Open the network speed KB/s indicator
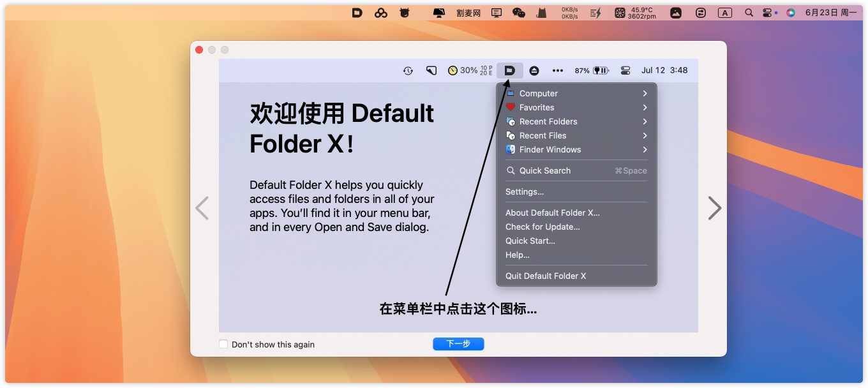 point(569,13)
